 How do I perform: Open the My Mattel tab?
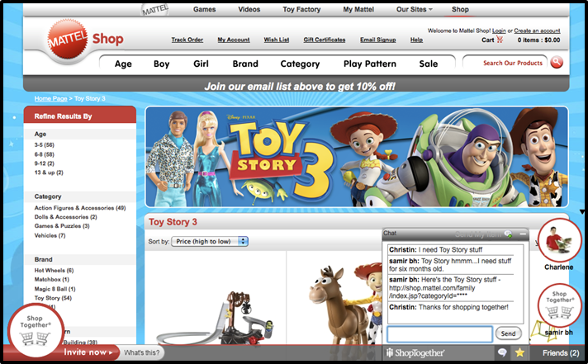point(358,9)
